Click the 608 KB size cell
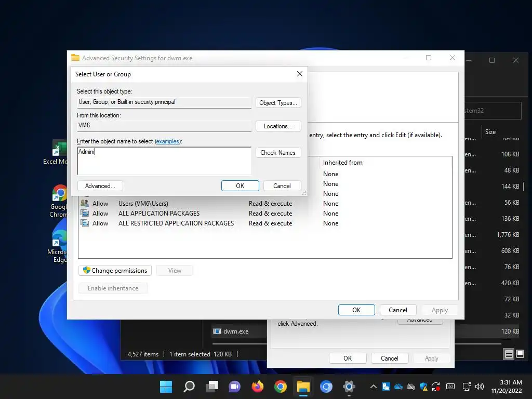 coord(510,251)
